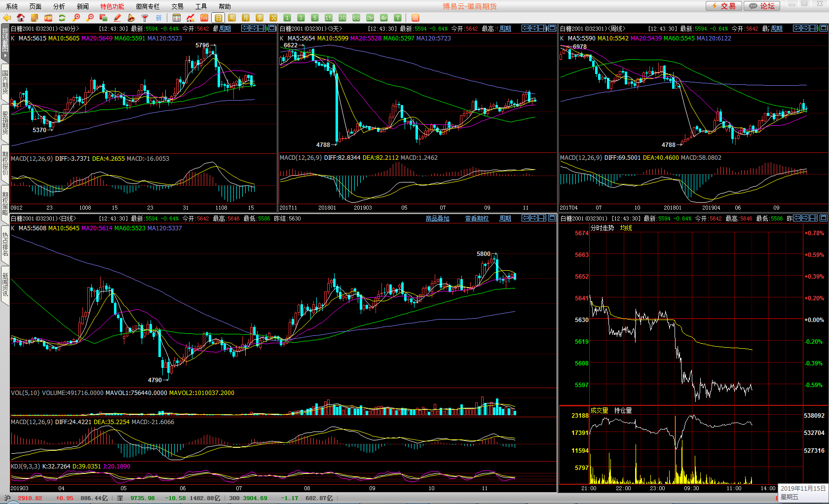Open the 特色功能 menu
This screenshot has height=504, width=829.
[x=113, y=6]
